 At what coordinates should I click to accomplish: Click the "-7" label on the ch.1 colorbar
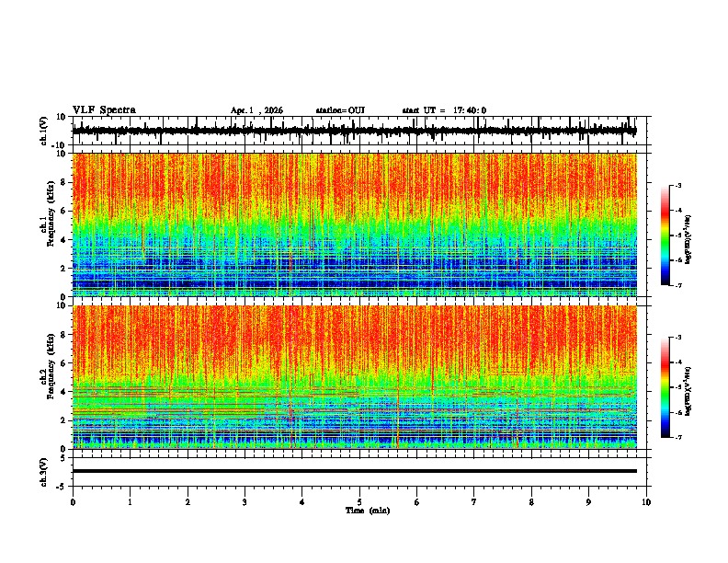[x=678, y=285]
